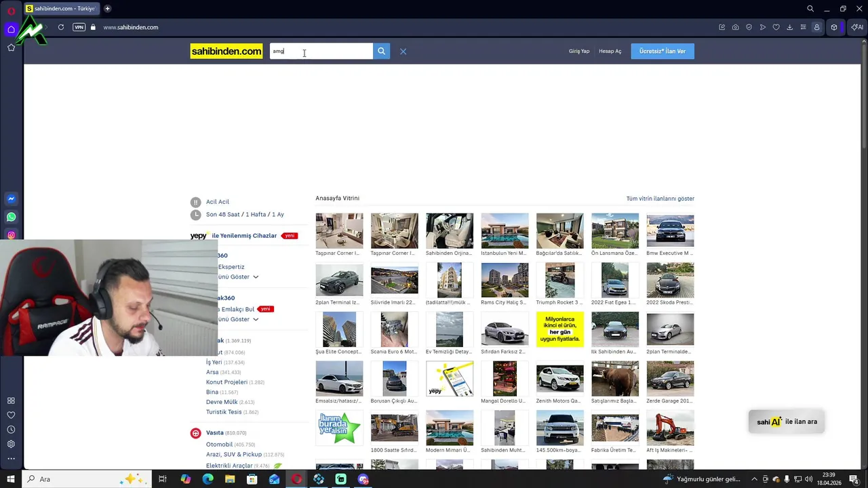Open the Acil Acil link

click(218, 202)
